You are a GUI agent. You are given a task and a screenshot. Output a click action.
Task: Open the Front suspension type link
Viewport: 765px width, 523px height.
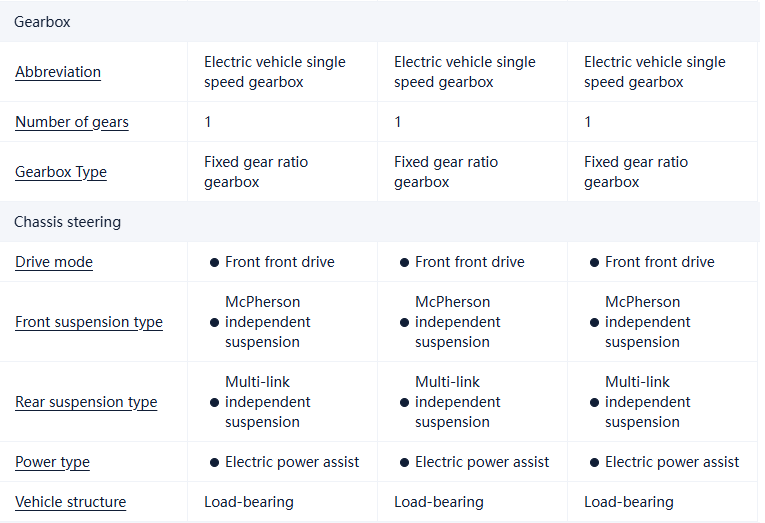point(89,322)
